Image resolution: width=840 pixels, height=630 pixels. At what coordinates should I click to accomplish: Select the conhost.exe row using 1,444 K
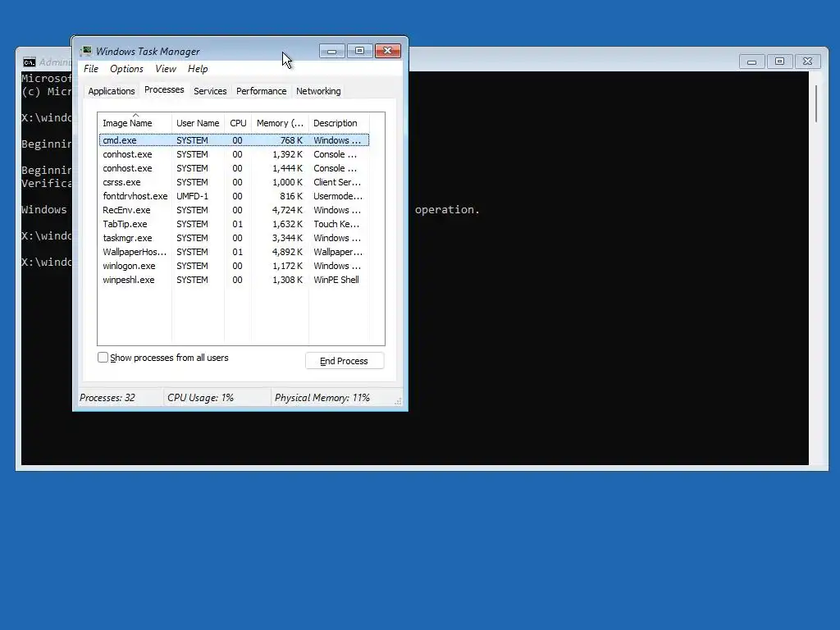234,168
